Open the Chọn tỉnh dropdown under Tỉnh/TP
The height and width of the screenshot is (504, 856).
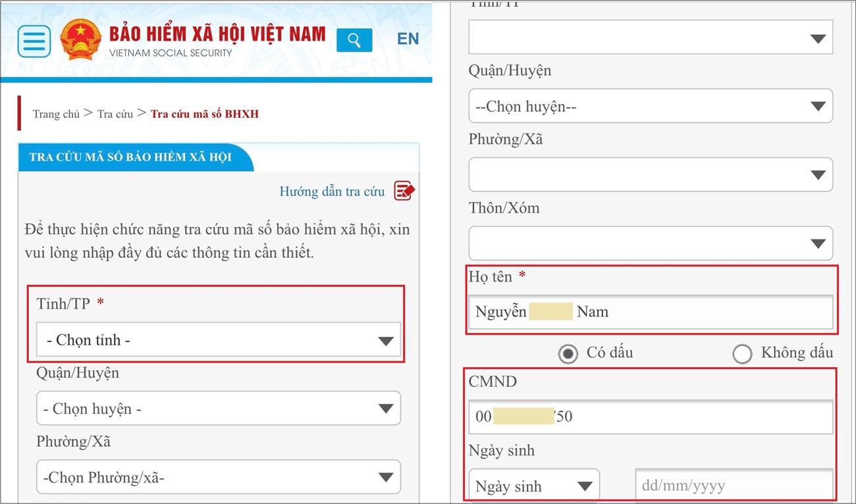[217, 340]
